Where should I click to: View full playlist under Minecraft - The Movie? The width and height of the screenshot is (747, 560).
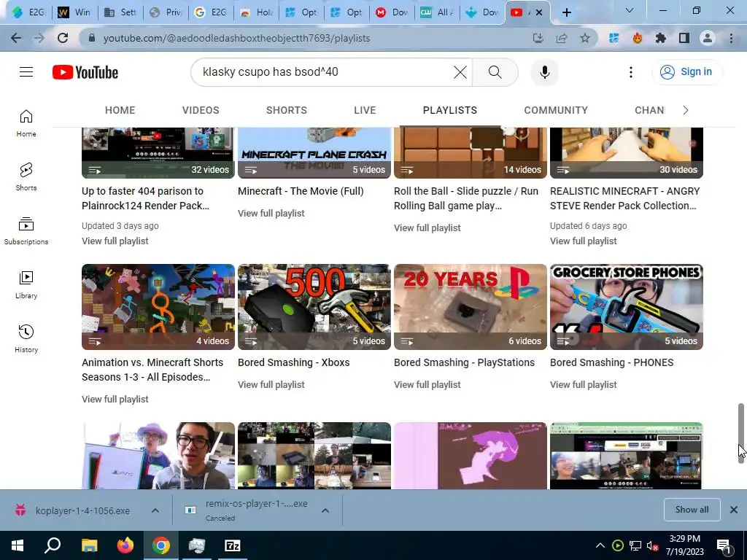click(x=271, y=214)
